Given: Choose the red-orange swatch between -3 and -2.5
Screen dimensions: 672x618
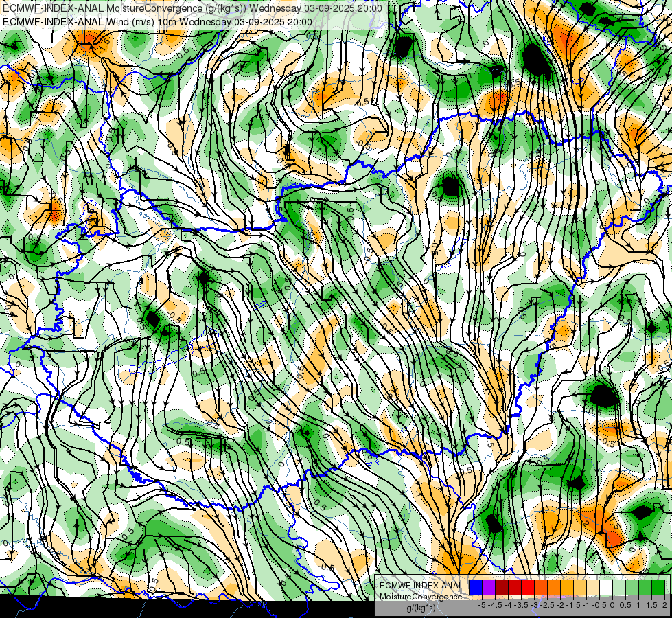Looking at the screenshot, I should pyautogui.click(x=541, y=587).
